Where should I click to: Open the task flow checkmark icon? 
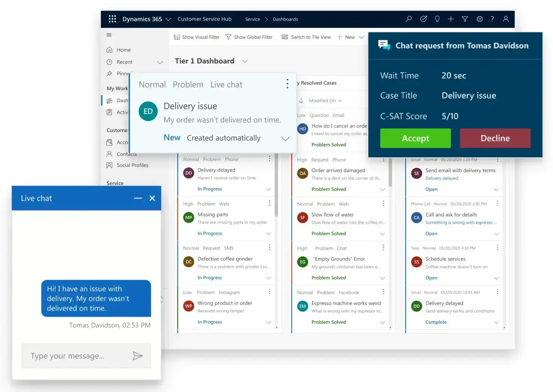(423, 19)
